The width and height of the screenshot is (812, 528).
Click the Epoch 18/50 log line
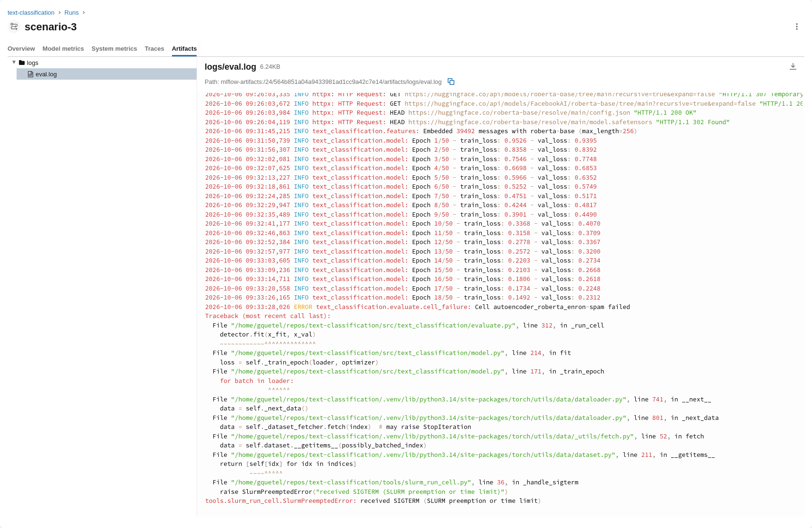tap(403, 298)
